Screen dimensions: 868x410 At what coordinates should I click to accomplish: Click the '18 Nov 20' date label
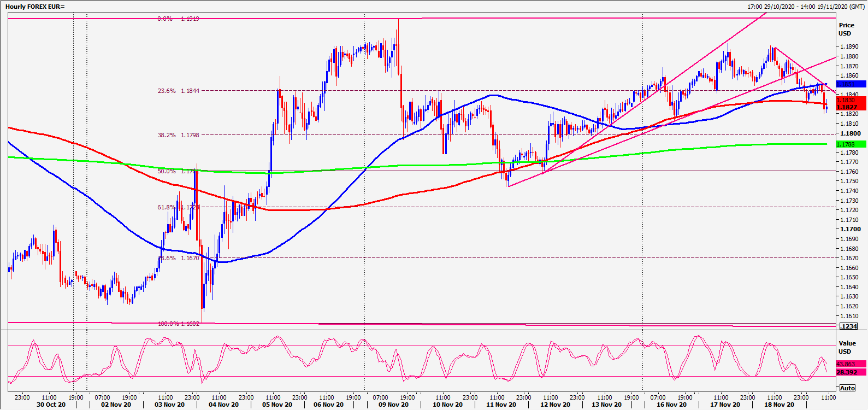780,405
